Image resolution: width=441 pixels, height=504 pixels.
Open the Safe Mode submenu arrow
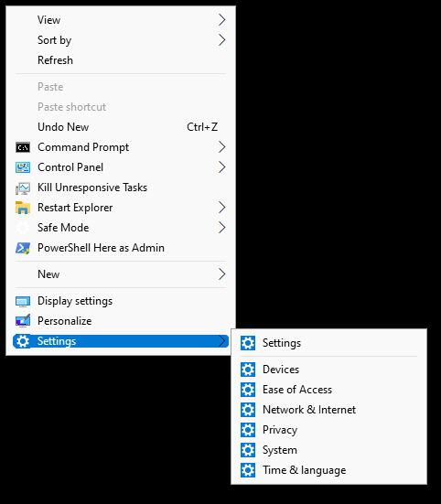tap(221, 228)
